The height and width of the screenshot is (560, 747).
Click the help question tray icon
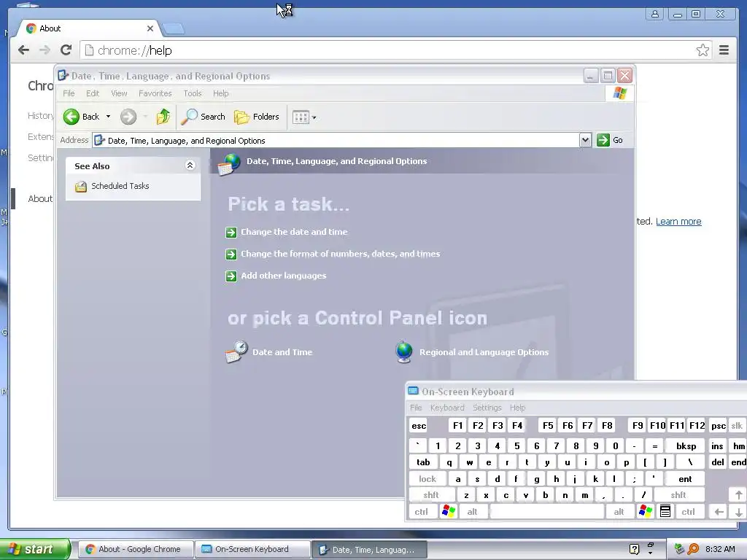click(634, 549)
